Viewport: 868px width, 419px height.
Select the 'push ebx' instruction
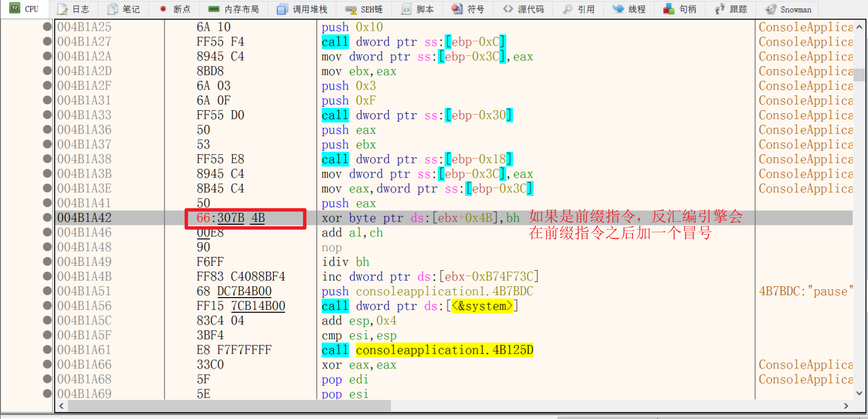(349, 144)
